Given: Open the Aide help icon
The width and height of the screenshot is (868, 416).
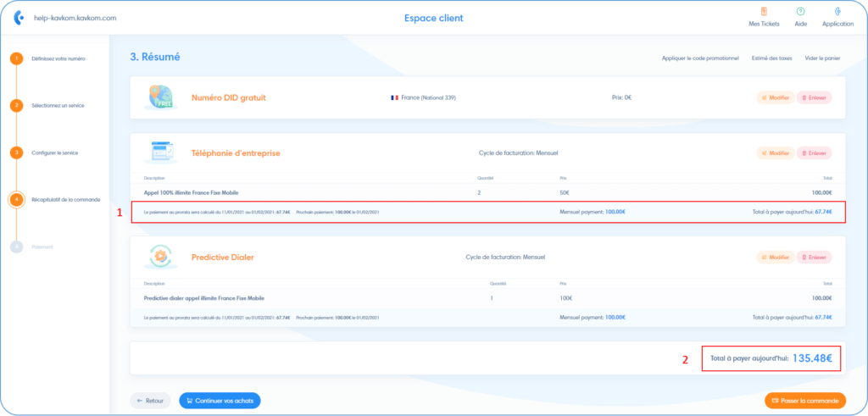Looking at the screenshot, I should pos(800,12).
